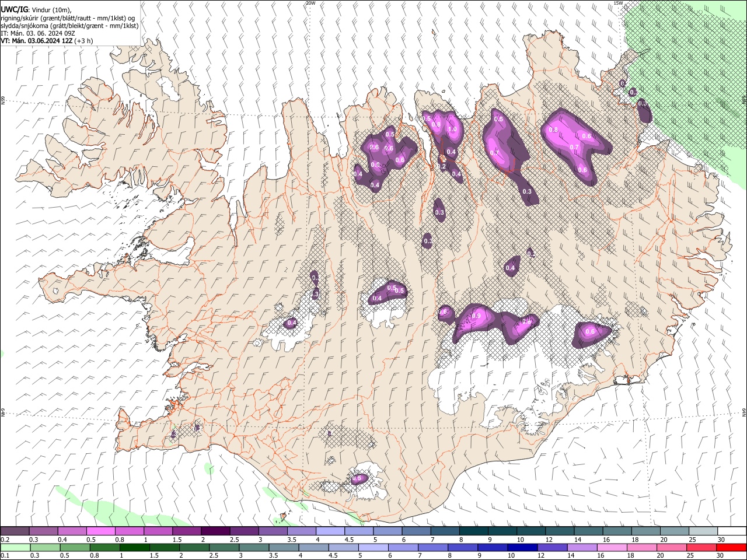
Task: Click the royal blue 8 swatch, bottom legend row
Action: 463,548
